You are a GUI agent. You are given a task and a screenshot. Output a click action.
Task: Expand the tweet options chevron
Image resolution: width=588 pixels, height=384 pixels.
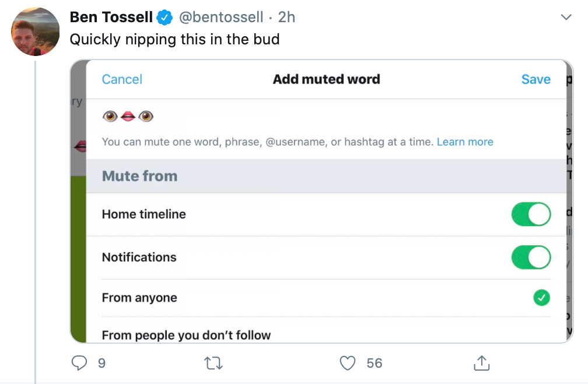pos(566,17)
